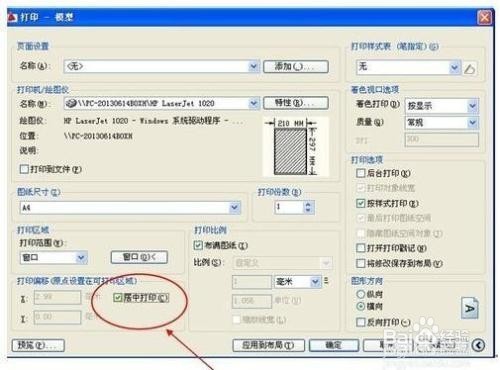Expand the 图纸尺寸 A4 dropdown
The width and height of the screenshot is (500, 370).
click(x=130, y=208)
